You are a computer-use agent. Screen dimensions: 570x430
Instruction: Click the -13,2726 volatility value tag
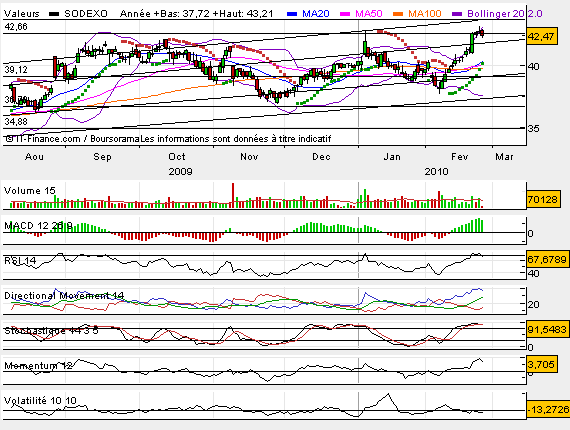click(548, 410)
